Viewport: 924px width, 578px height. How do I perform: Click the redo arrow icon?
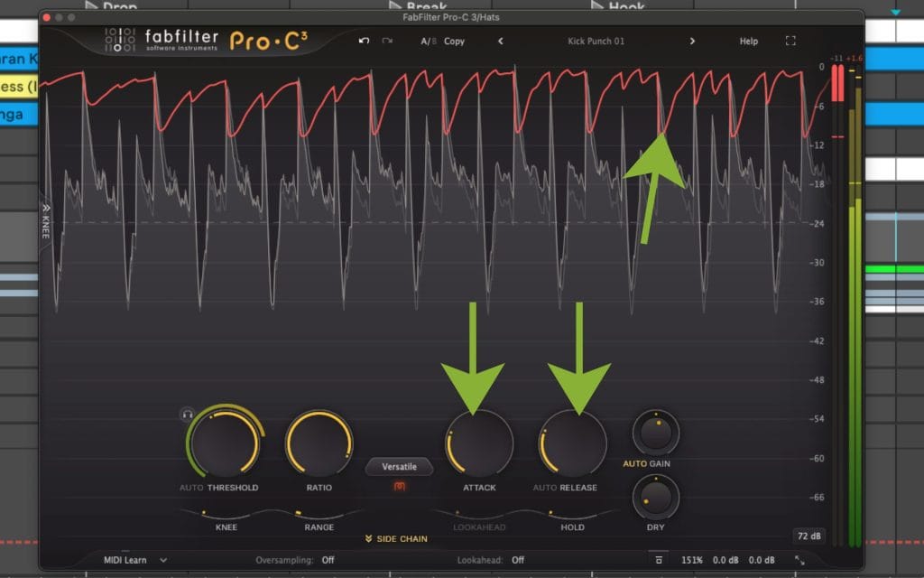coord(387,42)
